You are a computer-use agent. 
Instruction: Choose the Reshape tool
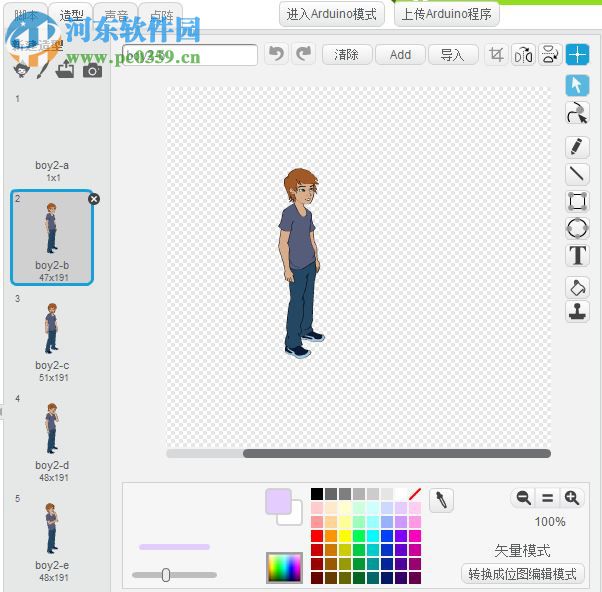(x=577, y=113)
